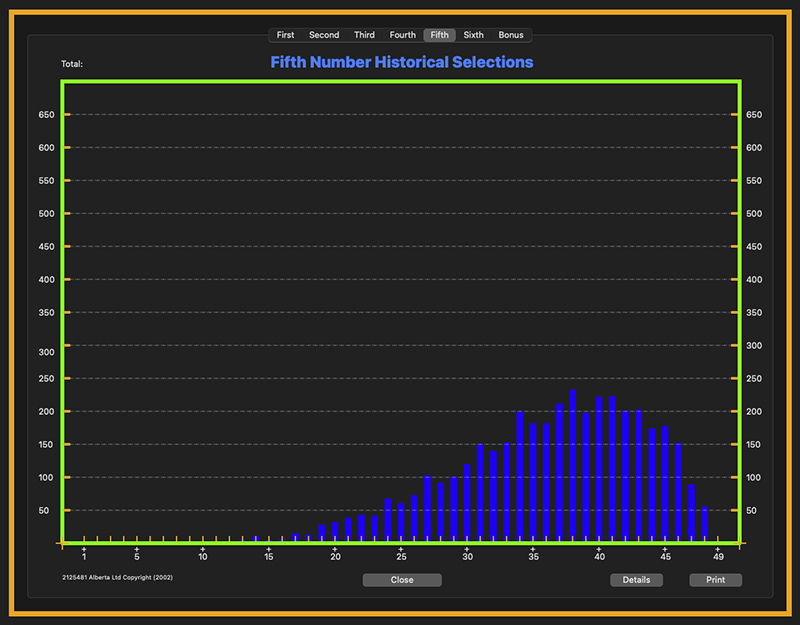The width and height of the screenshot is (800, 625).
Task: Open the Bonus tab
Action: click(x=511, y=35)
